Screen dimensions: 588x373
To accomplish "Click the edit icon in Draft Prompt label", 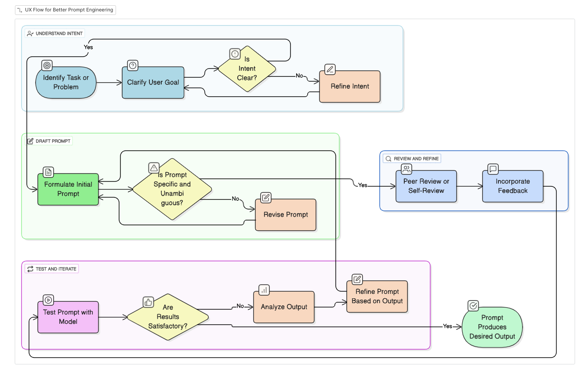I will click(30, 141).
